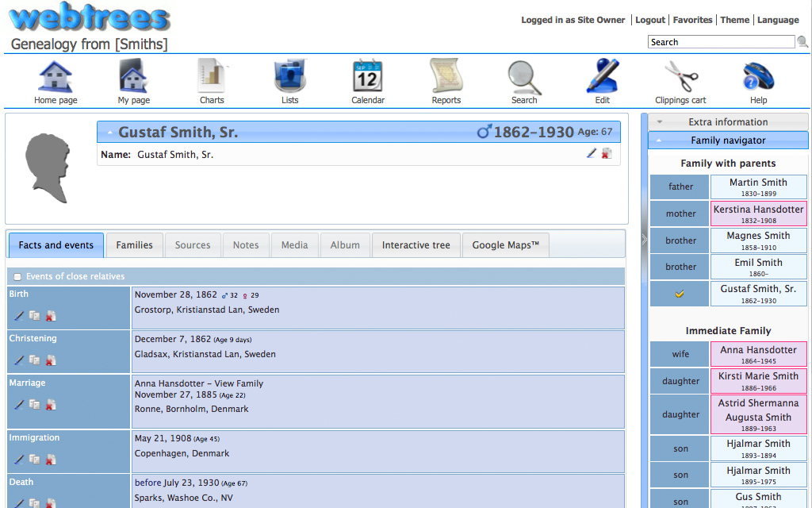Click the pencil edit icon beside the name
812x508 pixels.
click(591, 154)
